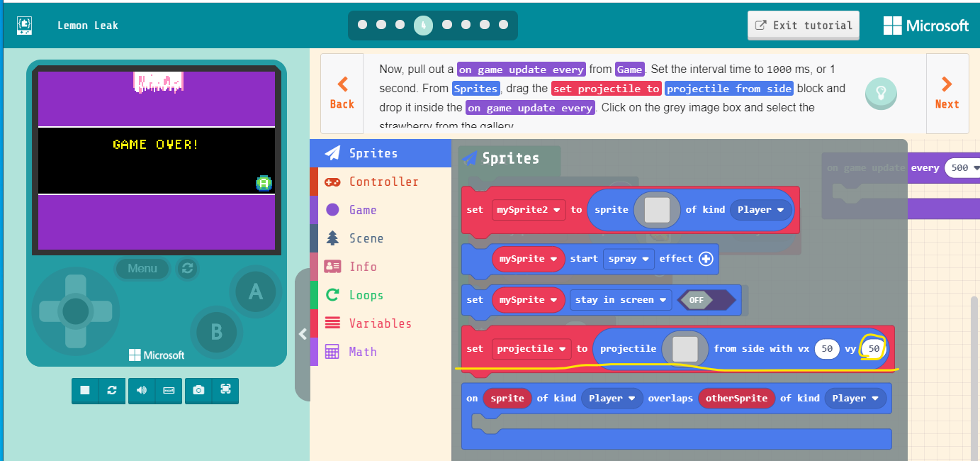Image resolution: width=980 pixels, height=461 pixels.
Task: Click the Exit tutorial button
Action: tap(803, 25)
